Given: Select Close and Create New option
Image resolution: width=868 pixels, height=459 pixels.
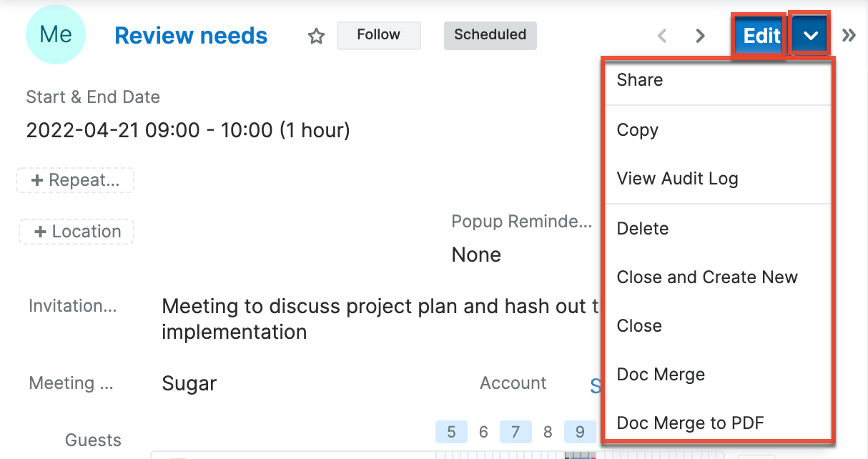Looking at the screenshot, I should coord(707,277).
